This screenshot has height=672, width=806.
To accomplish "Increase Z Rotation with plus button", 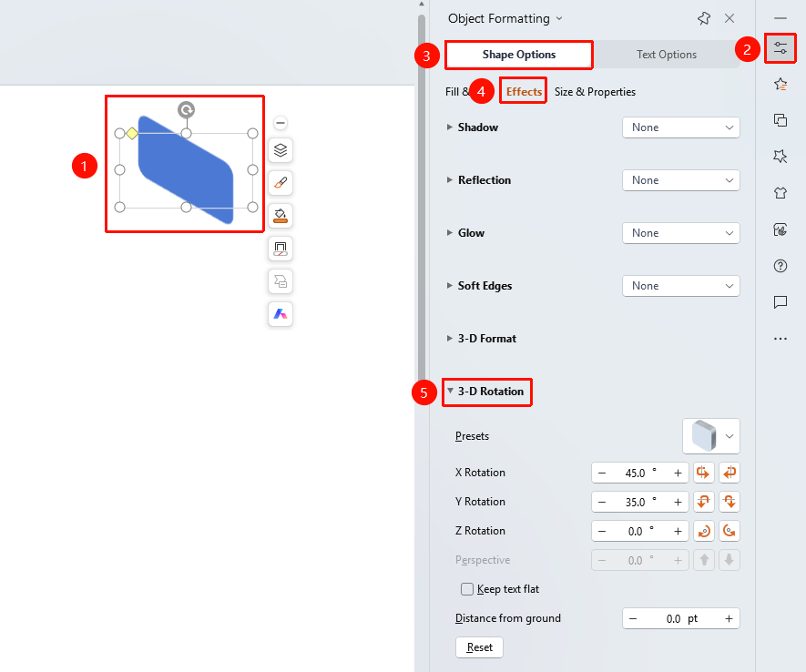I will [678, 531].
